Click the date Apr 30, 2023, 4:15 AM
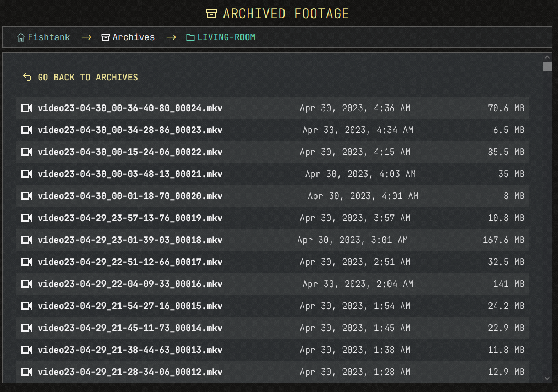The height and width of the screenshot is (392, 558). (355, 152)
